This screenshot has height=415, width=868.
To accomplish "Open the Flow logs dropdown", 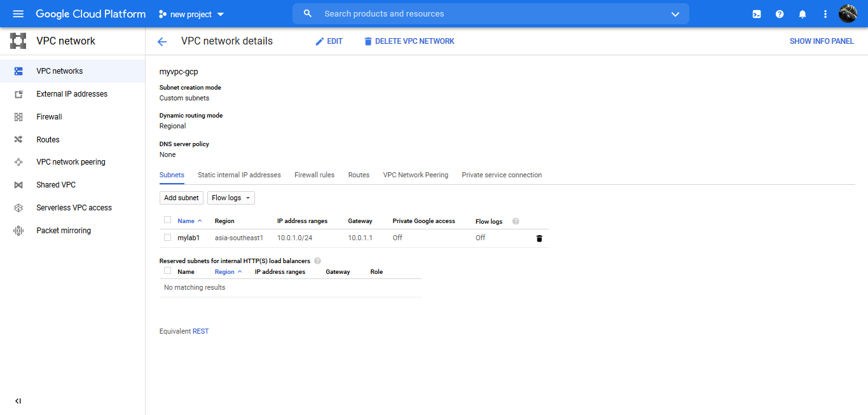I will pyautogui.click(x=231, y=198).
